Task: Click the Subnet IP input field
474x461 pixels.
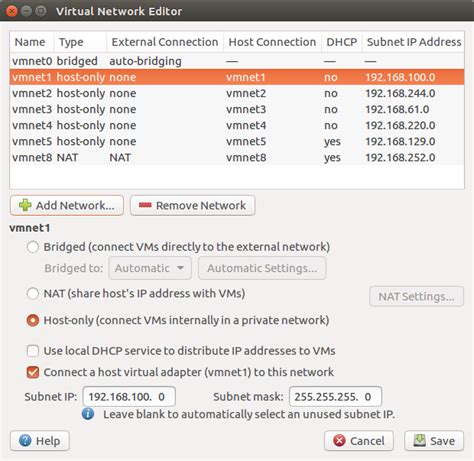Action: (129, 396)
